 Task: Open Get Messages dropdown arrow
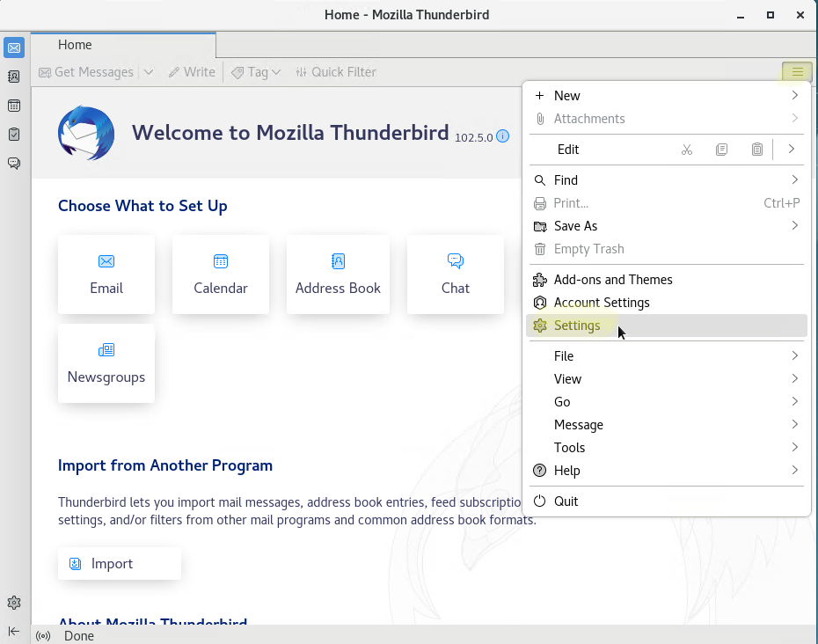click(x=149, y=72)
